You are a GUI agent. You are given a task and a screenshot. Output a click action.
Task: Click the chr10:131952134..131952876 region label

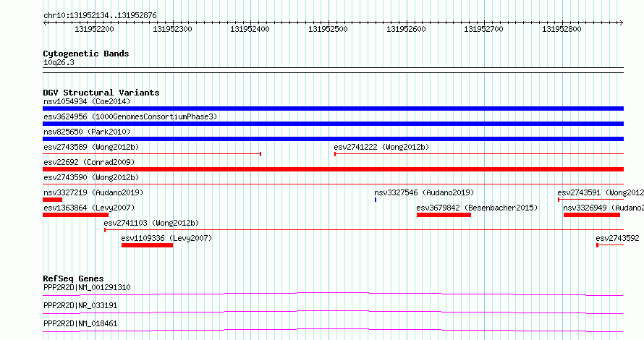(x=100, y=16)
